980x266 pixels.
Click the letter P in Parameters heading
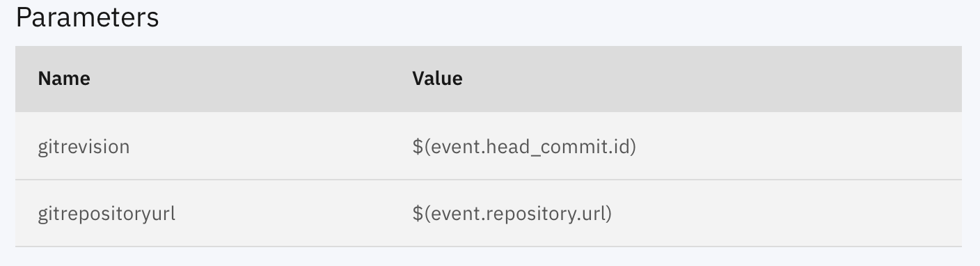point(23,17)
